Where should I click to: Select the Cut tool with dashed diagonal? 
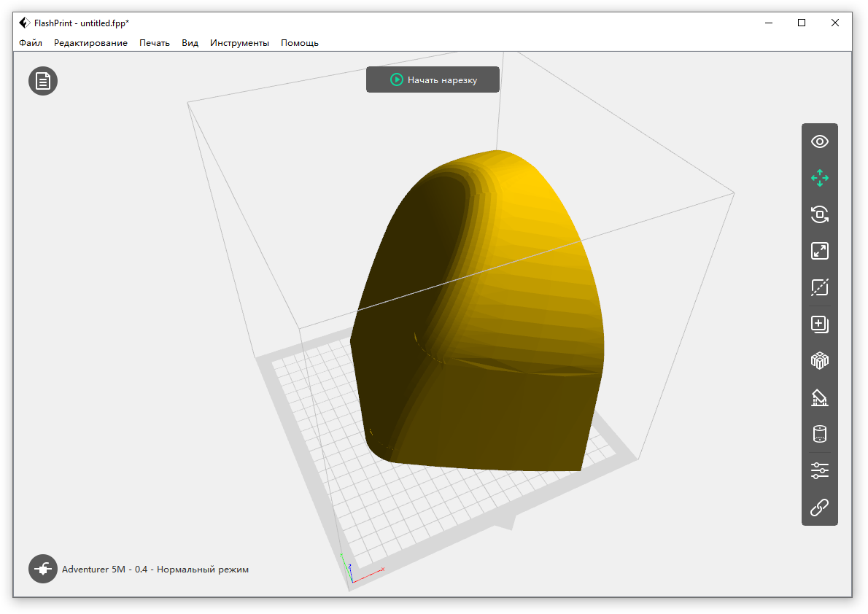[x=819, y=287]
